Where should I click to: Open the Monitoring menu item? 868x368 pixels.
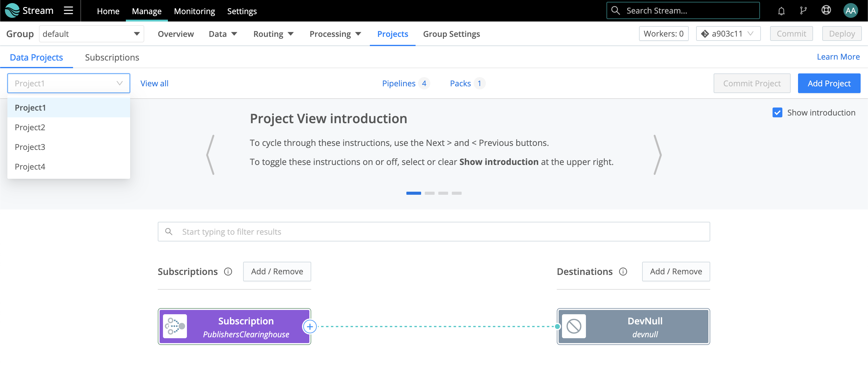pyautogui.click(x=194, y=11)
